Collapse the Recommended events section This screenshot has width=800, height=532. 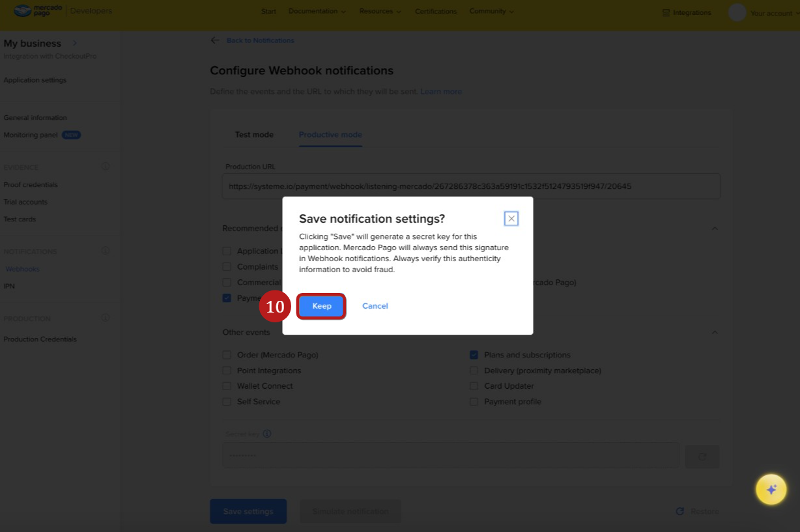click(x=715, y=229)
